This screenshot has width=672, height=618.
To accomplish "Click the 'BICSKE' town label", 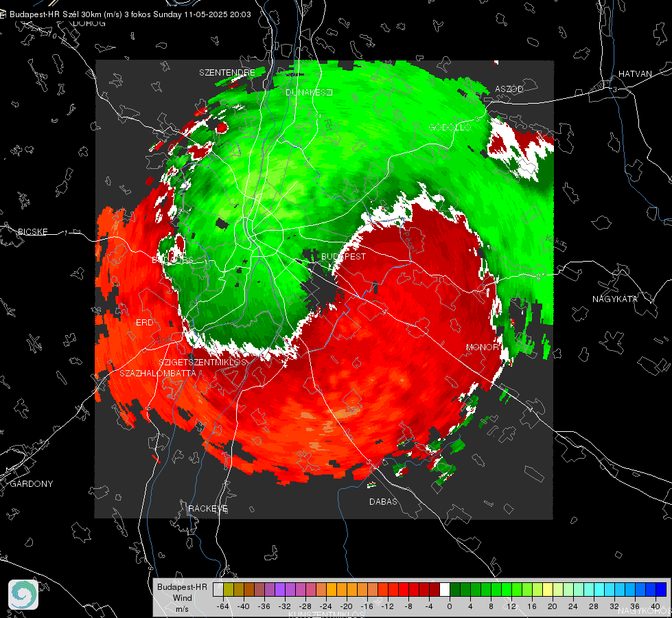I will coord(32,231).
